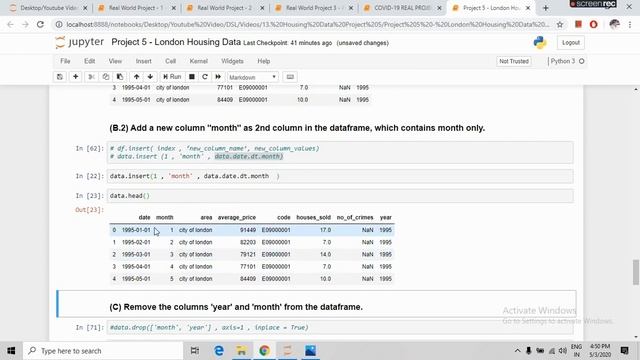This screenshot has height=360, width=640.
Task: Insert cell below with the plus icon
Action: tap(76, 77)
